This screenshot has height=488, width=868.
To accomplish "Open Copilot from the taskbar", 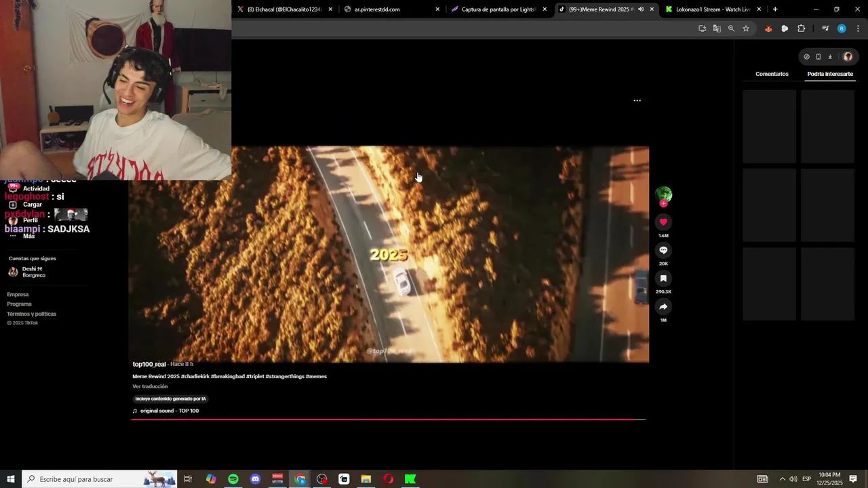I will pyautogui.click(x=211, y=479).
